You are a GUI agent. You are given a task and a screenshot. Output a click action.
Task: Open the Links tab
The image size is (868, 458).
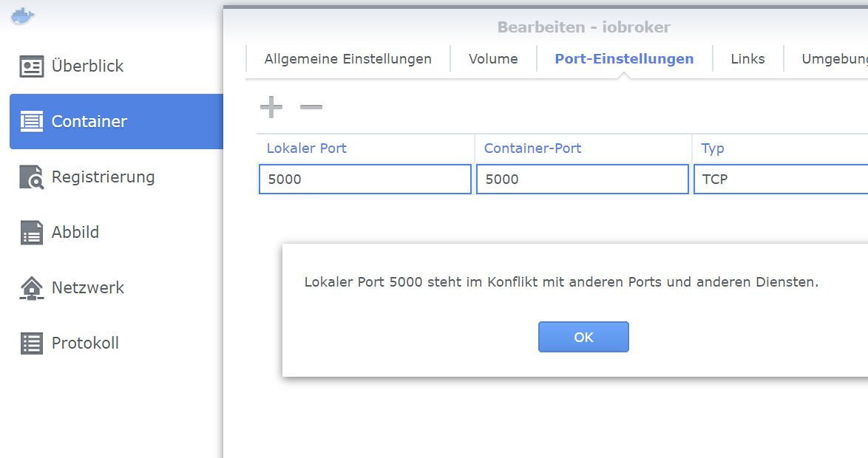pyautogui.click(x=748, y=58)
